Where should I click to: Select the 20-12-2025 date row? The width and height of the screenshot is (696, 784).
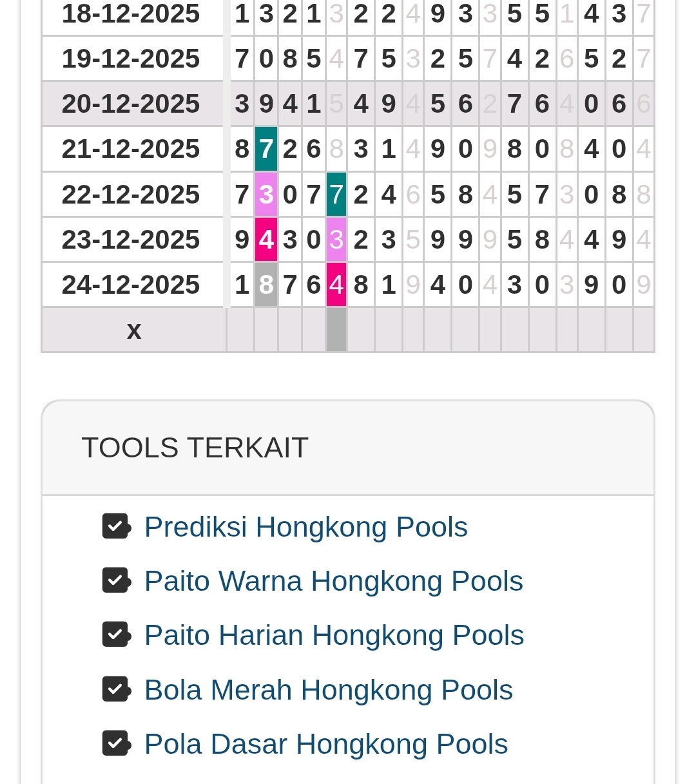tap(131, 104)
